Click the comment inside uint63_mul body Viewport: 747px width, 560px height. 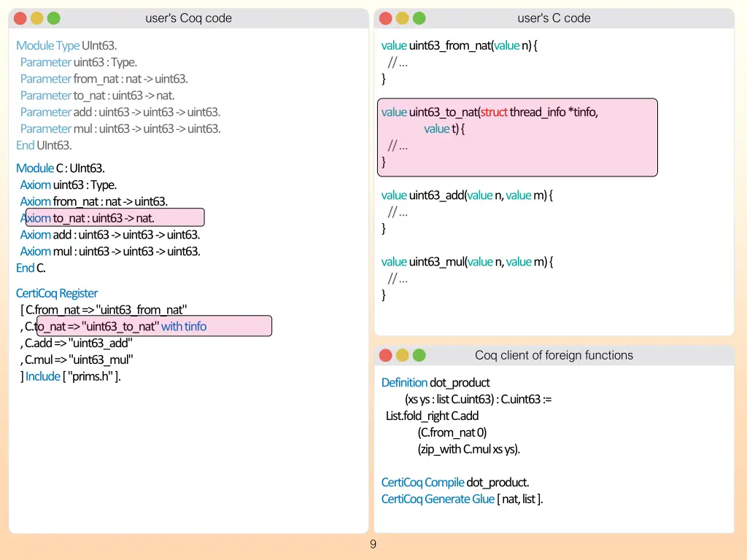[398, 279]
